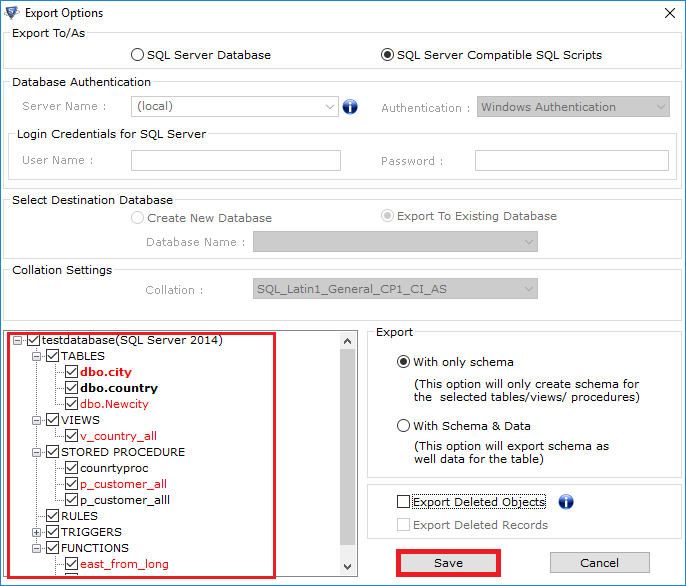Tick Export Deleted Records checkbox

(x=403, y=524)
